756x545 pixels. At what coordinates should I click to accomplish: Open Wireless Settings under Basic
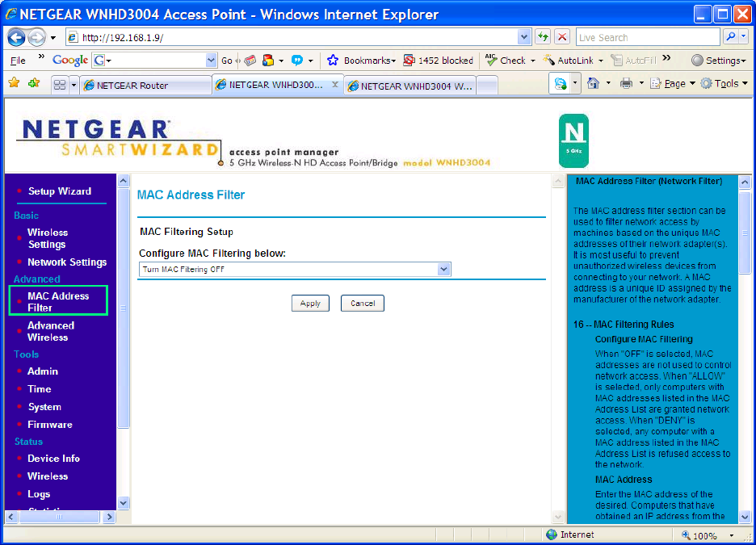47,238
